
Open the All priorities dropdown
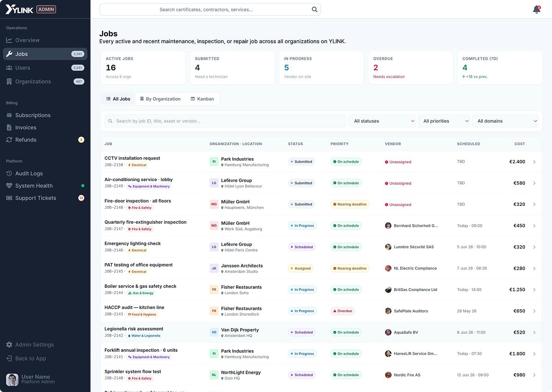(444, 121)
